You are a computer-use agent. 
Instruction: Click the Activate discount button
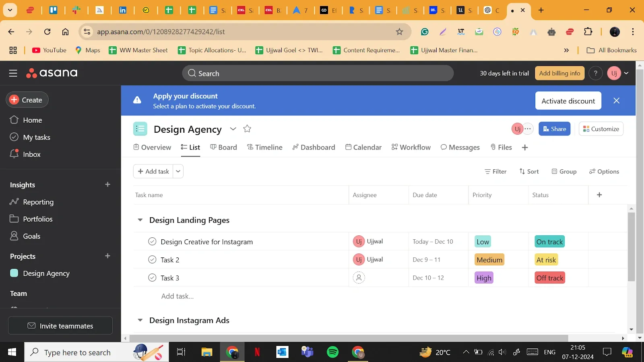(568, 101)
